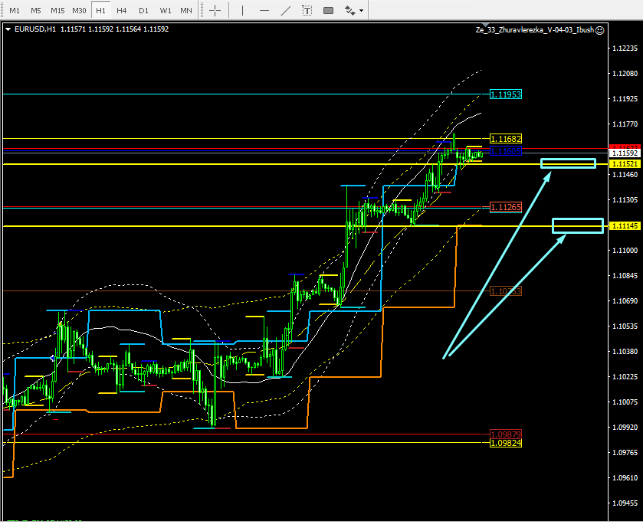The image size is (643, 523).
Task: Open the arrows tool dropdown arrow
Action: 362,10
